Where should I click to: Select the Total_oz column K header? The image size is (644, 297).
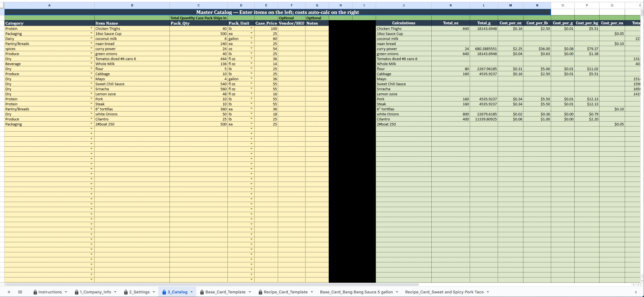451,5
